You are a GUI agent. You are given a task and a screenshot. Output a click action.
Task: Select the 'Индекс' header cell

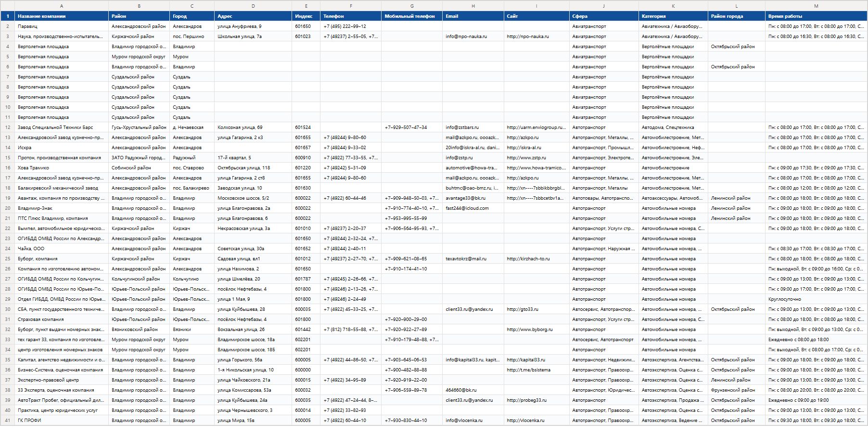pyautogui.click(x=306, y=16)
